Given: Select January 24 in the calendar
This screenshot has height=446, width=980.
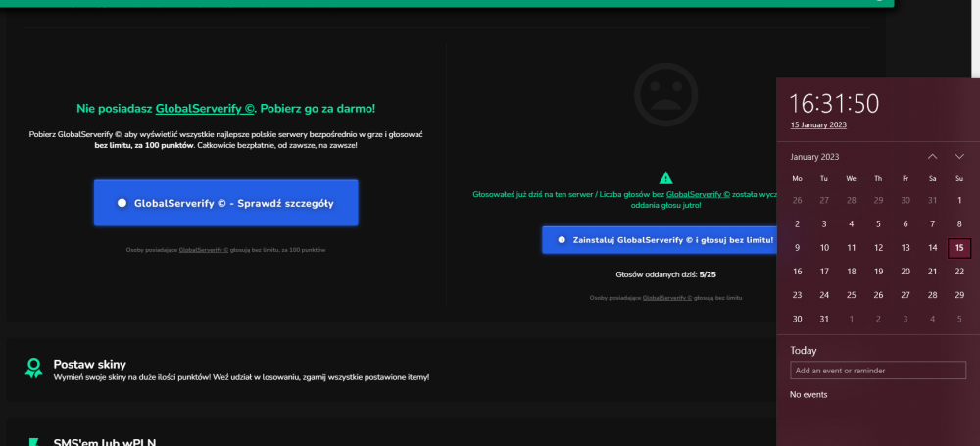Looking at the screenshot, I should point(824,295).
